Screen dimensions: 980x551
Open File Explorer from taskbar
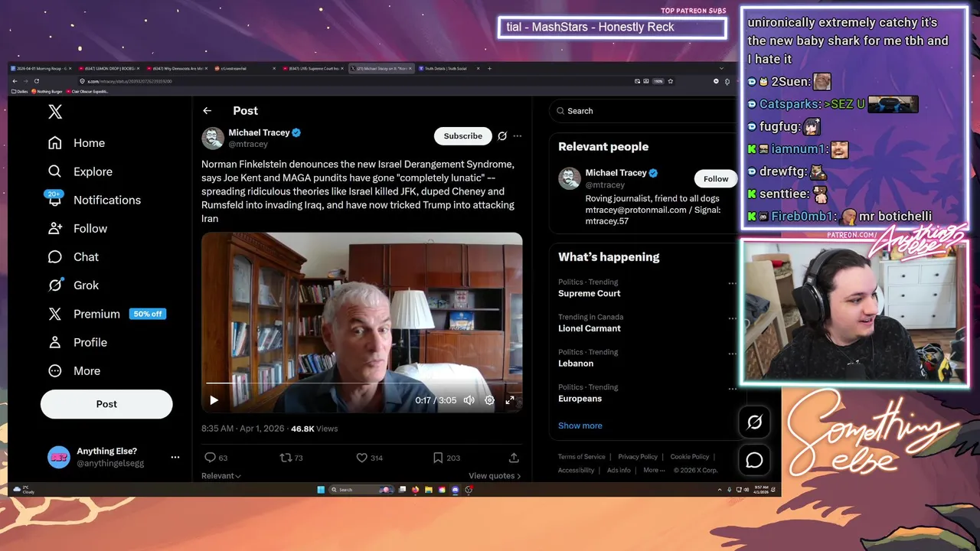pyautogui.click(x=429, y=490)
